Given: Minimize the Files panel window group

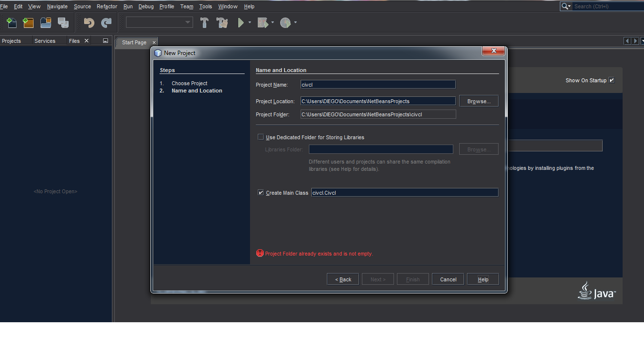Looking at the screenshot, I should click(x=106, y=41).
